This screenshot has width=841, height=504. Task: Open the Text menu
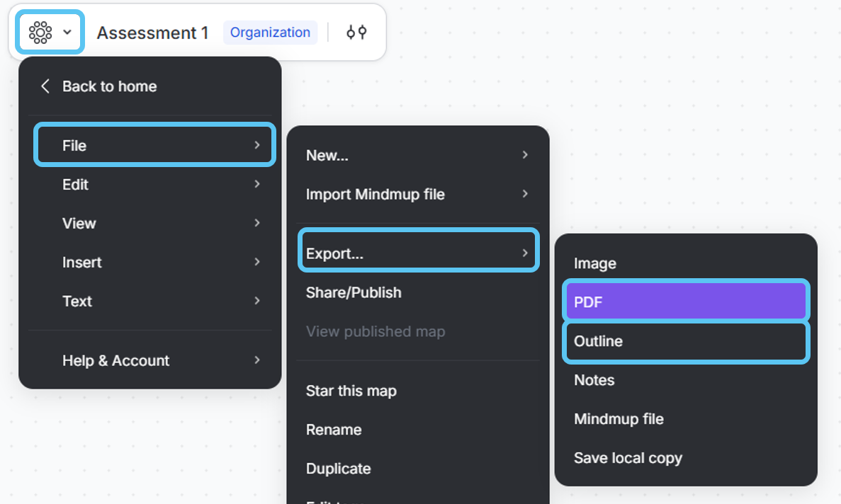point(155,301)
